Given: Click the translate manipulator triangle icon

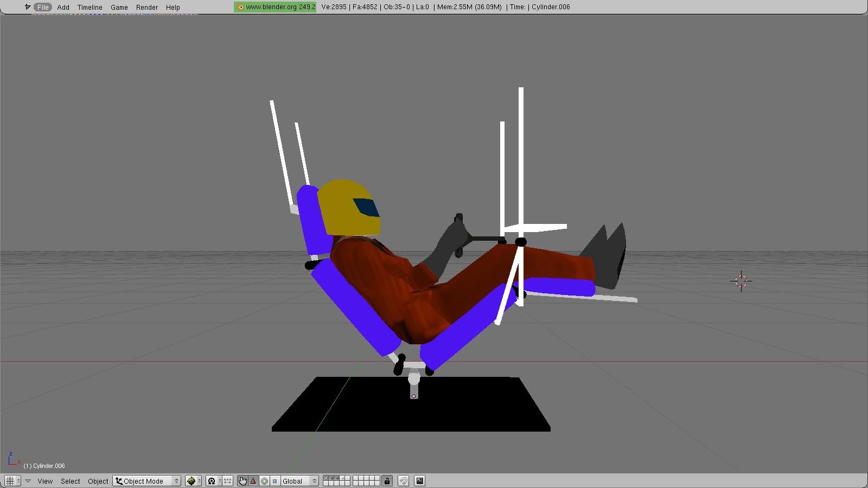Looking at the screenshot, I should pyautogui.click(x=253, y=481).
